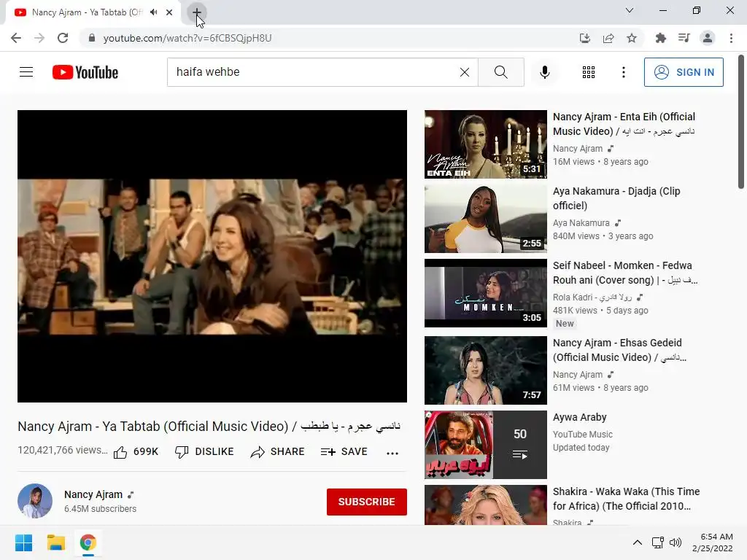Open Chrome three-dot menu
The image size is (747, 560).
point(731,38)
